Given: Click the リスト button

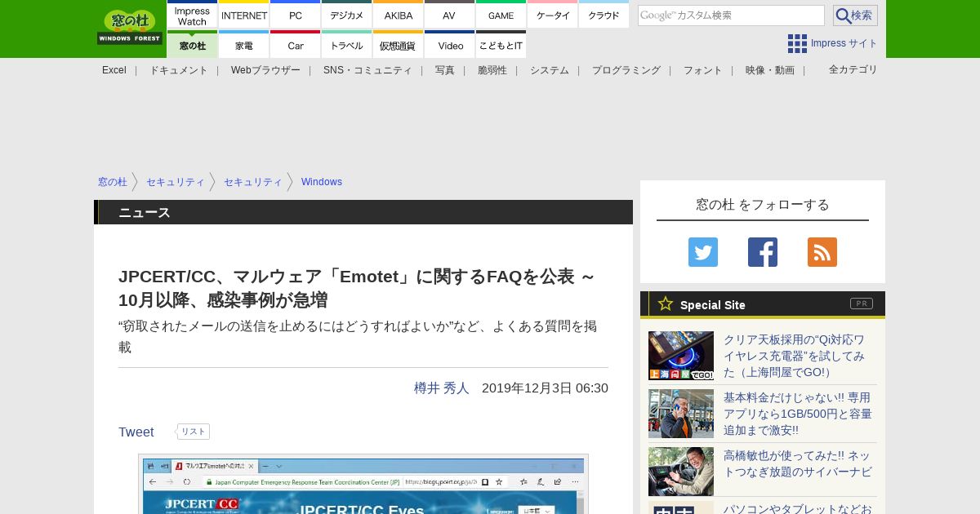Looking at the screenshot, I should pos(194,432).
